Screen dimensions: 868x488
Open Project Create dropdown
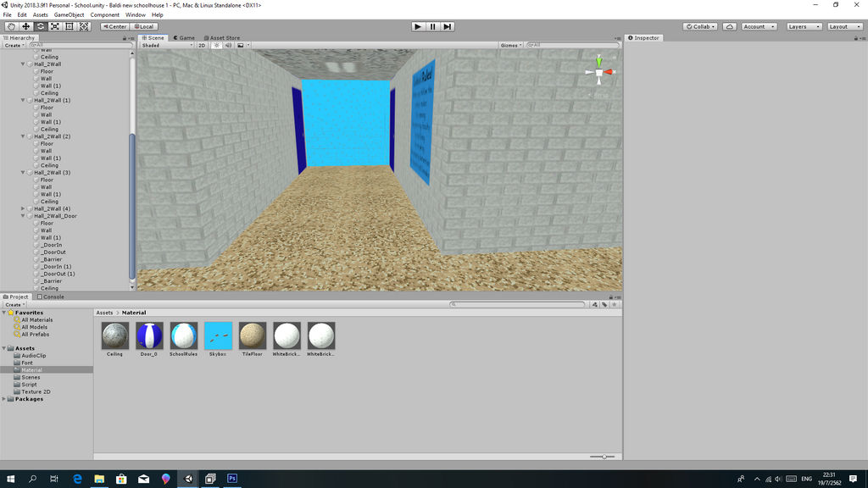[14, 305]
